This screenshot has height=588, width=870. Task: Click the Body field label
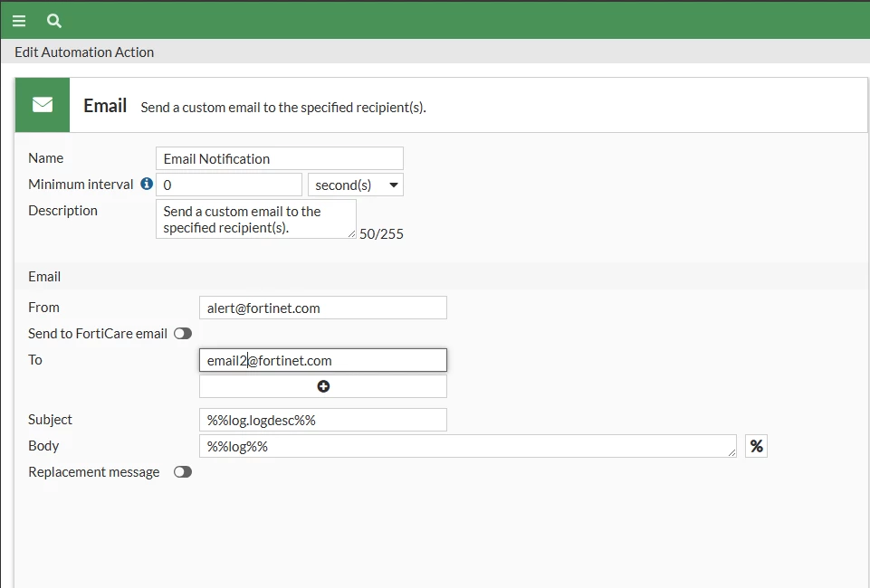pos(43,446)
